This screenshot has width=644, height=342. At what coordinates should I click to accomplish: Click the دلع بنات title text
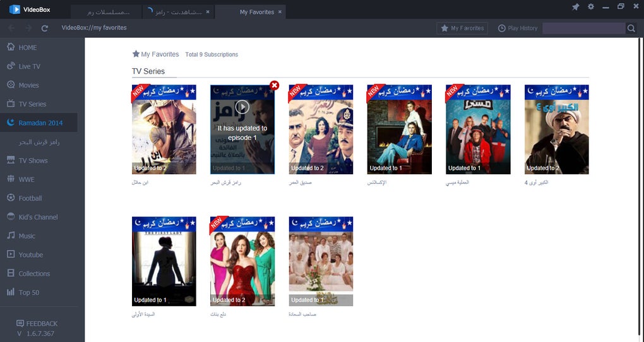(x=218, y=314)
